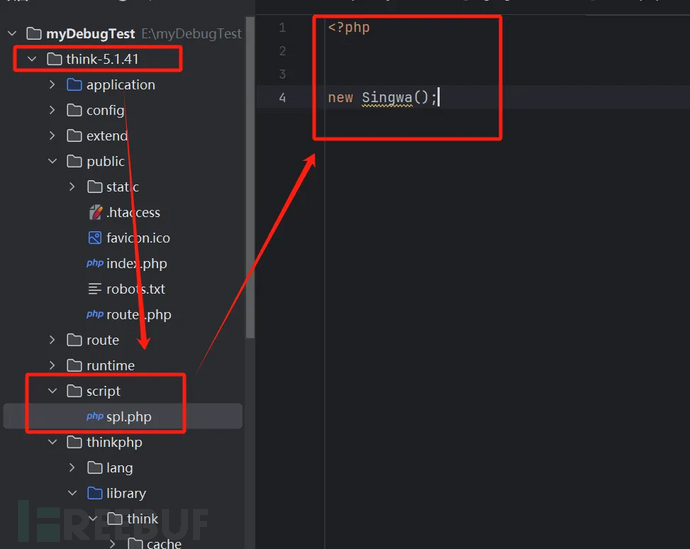Click the Singwa class name in code
The image size is (690, 549).
pyautogui.click(x=387, y=97)
